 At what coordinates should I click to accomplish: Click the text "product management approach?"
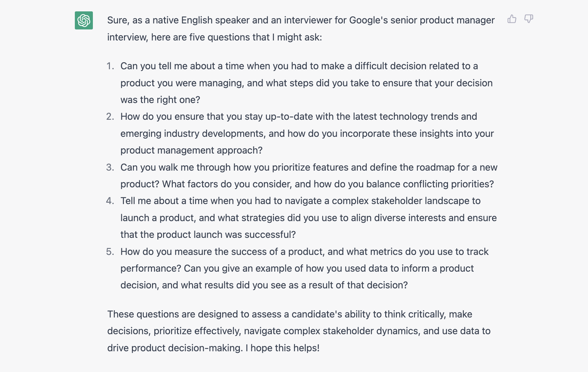coord(191,150)
